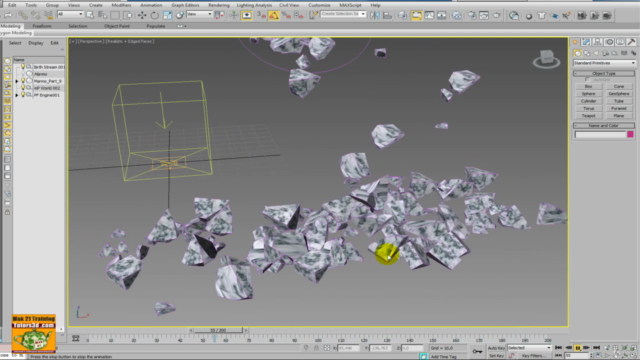Open the Rendering menu

point(219,5)
